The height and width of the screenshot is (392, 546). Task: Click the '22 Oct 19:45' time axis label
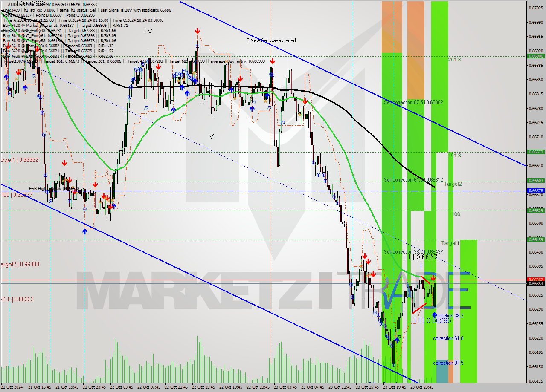coord(231,387)
